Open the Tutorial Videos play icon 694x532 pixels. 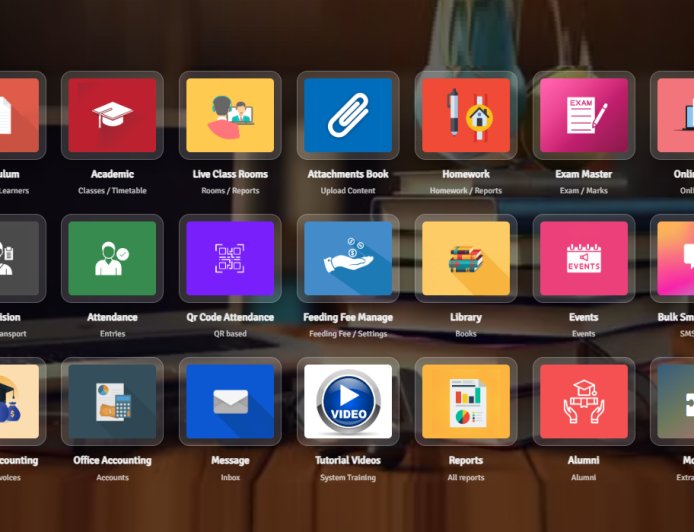(x=348, y=401)
